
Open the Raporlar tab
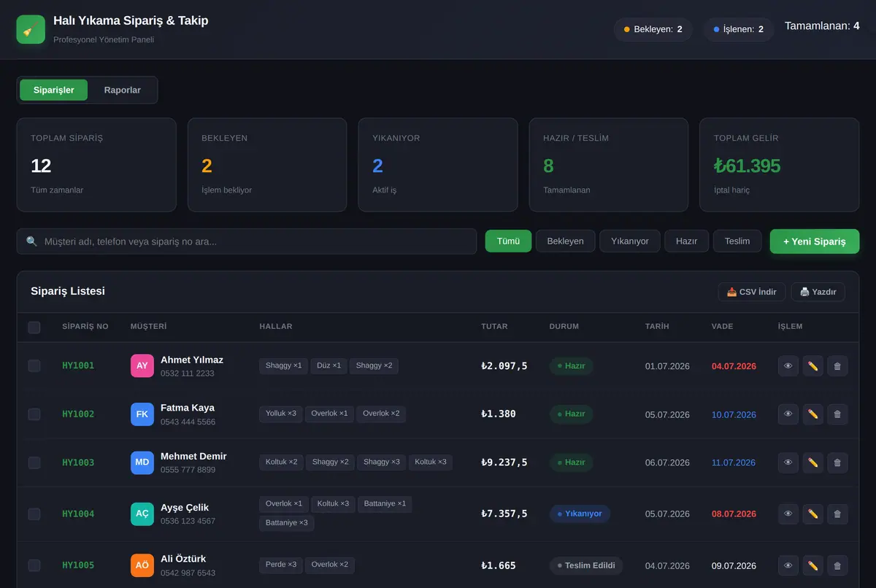(x=123, y=90)
